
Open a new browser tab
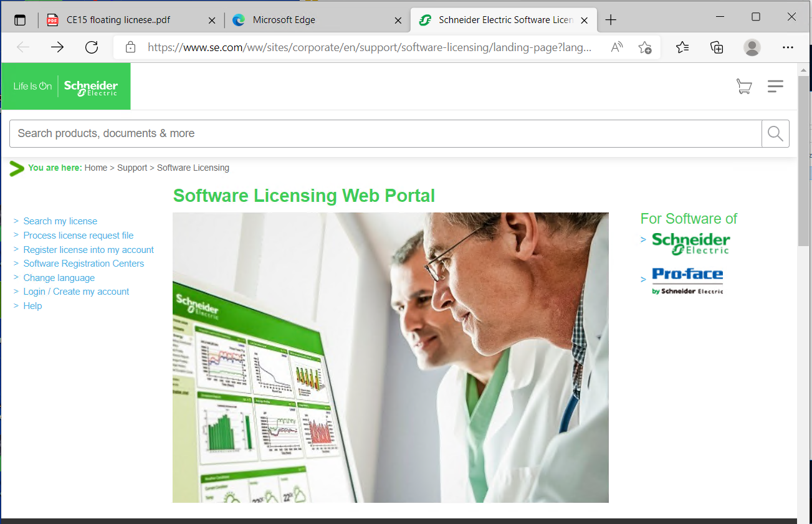[x=611, y=20]
